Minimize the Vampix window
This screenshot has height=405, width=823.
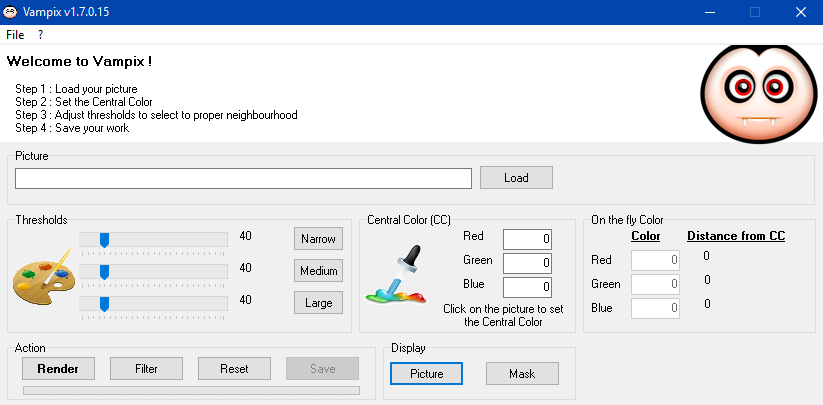tap(709, 12)
